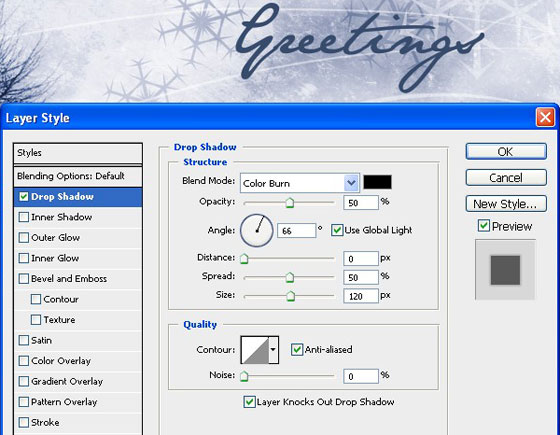Select the Drop Shadow label row

(78, 197)
